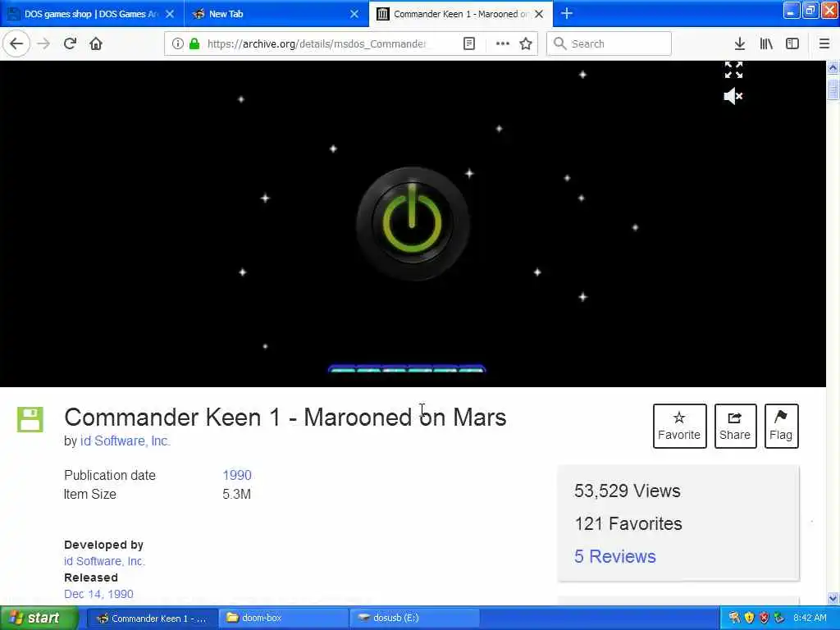Click the page scrollbar down arrow
This screenshot has width=840, height=630.
coord(833,598)
